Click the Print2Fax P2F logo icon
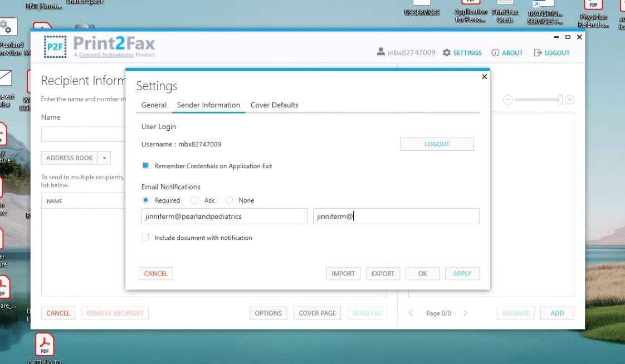The height and width of the screenshot is (364, 625). pyautogui.click(x=55, y=47)
